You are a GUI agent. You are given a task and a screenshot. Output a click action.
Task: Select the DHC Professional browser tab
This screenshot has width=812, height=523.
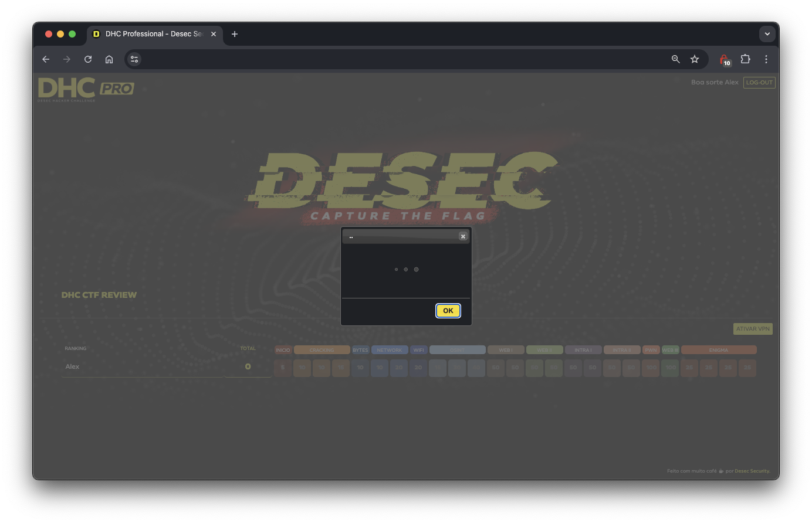pos(155,34)
